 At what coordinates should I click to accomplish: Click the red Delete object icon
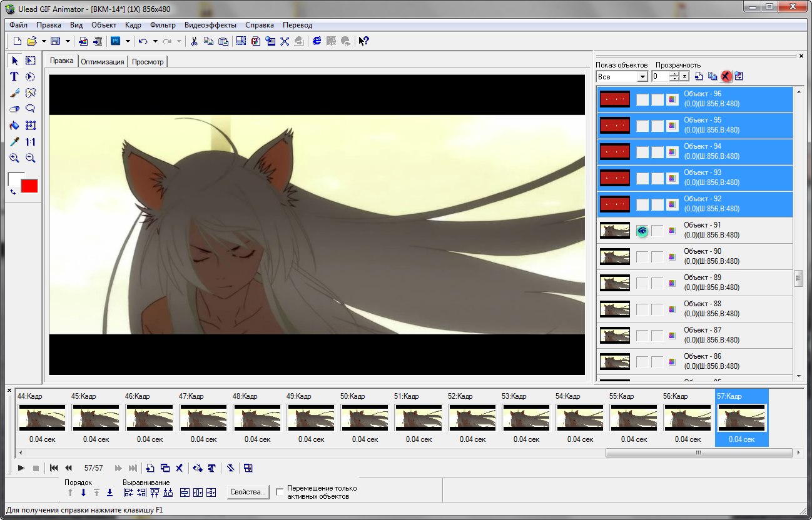point(726,76)
